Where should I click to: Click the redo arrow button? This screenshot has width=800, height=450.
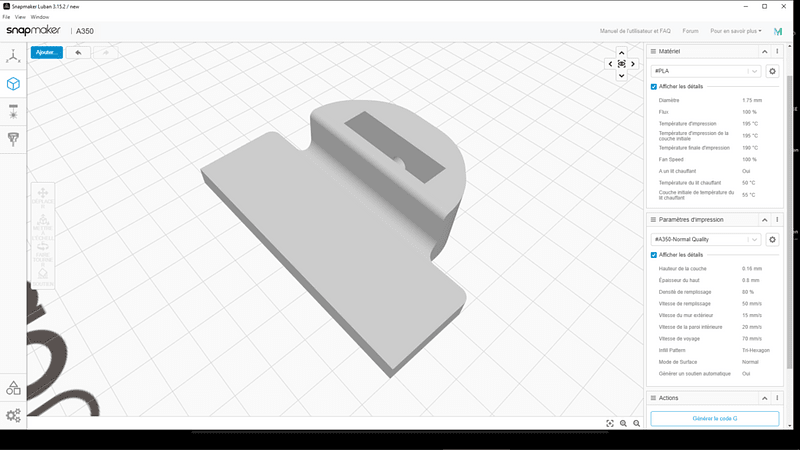106,53
